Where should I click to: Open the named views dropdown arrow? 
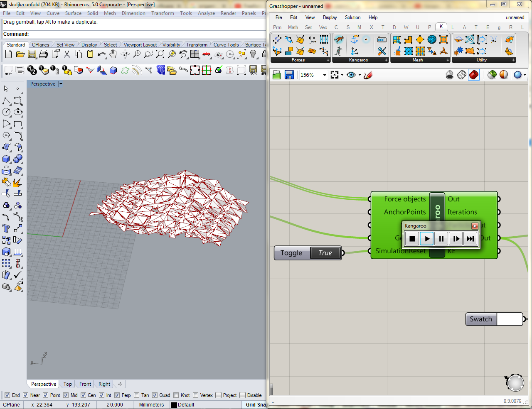pyautogui.click(x=342, y=75)
